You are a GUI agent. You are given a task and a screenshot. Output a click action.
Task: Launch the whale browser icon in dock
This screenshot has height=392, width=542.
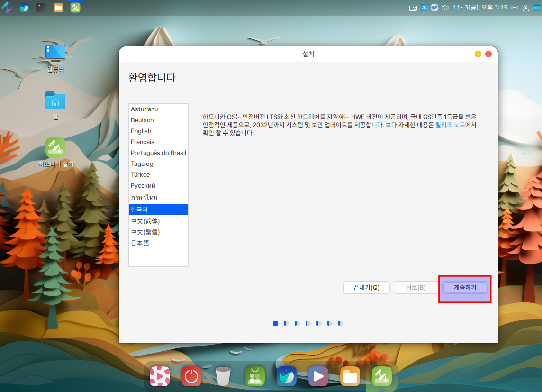[287, 376]
